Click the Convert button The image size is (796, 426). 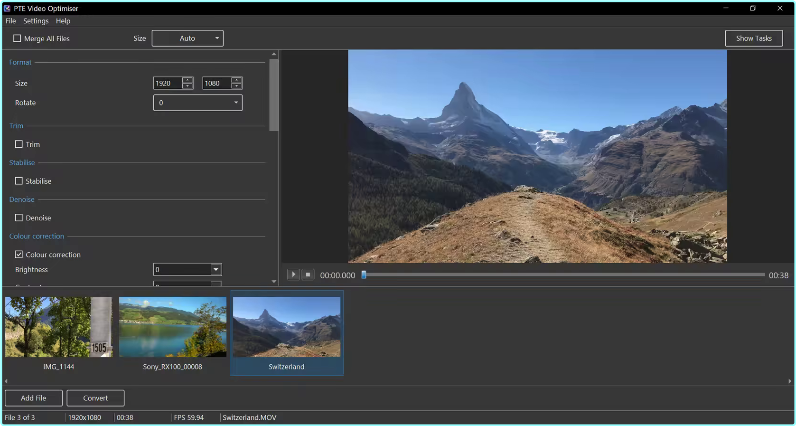point(95,398)
